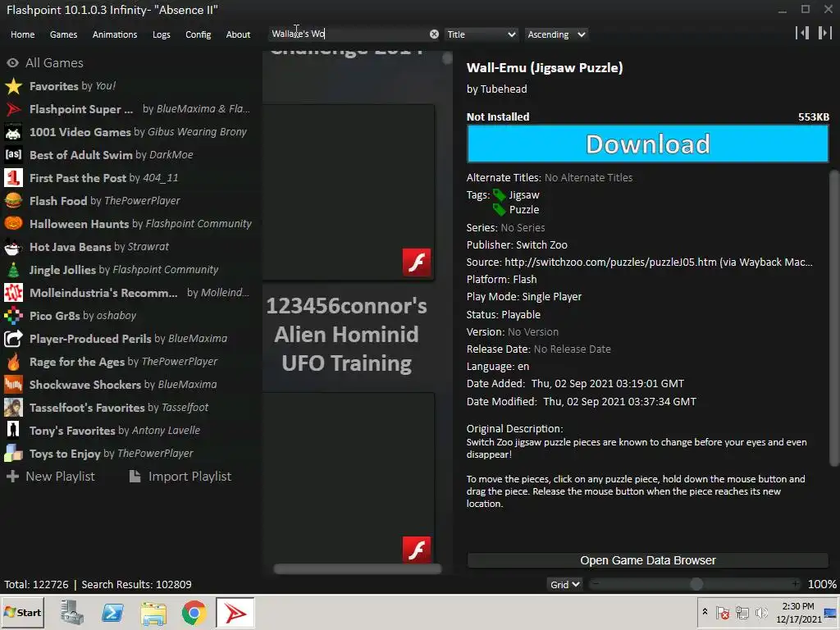Adjust the thumbnail zoom slider handle
Screen dimensions: 840x630
(696, 584)
